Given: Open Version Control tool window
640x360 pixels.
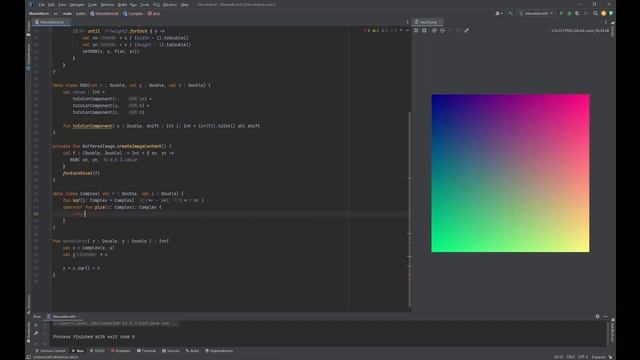Looking at the screenshot, I should [x=51, y=351].
